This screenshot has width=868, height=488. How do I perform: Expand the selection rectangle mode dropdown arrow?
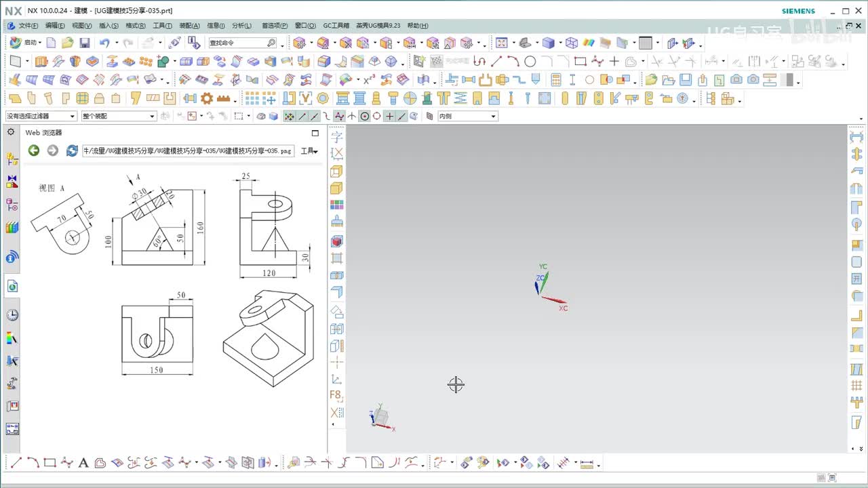[248, 117]
